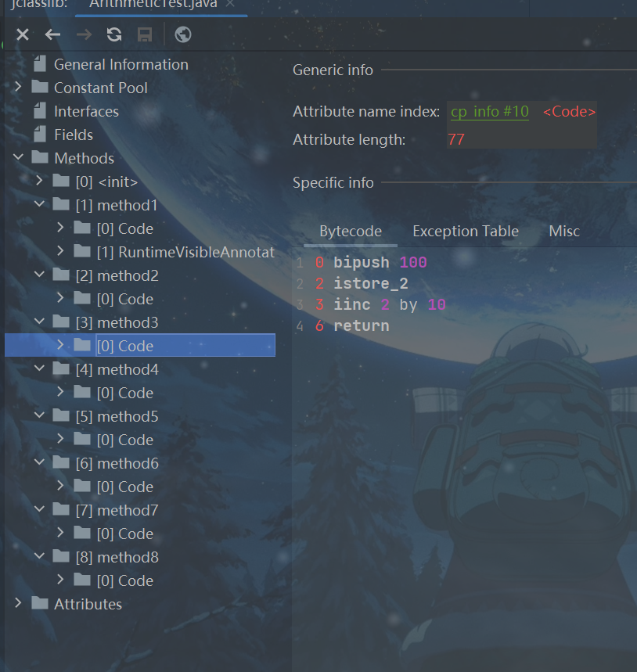Viewport: 637px width, 672px height.
Task: Follow the cp_info #10 link
Action: pyautogui.click(x=490, y=112)
